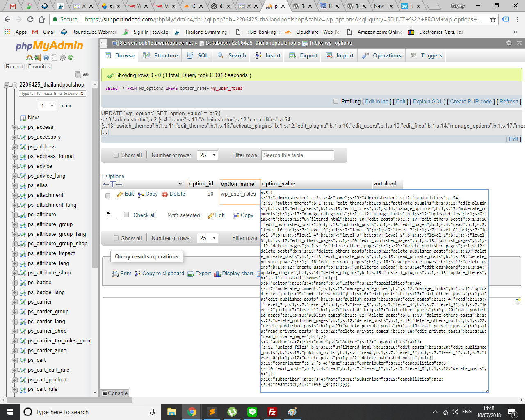Click the pencil Edit icon for row 90
Viewport: 525px width, 420px height.
pyautogui.click(x=120, y=194)
